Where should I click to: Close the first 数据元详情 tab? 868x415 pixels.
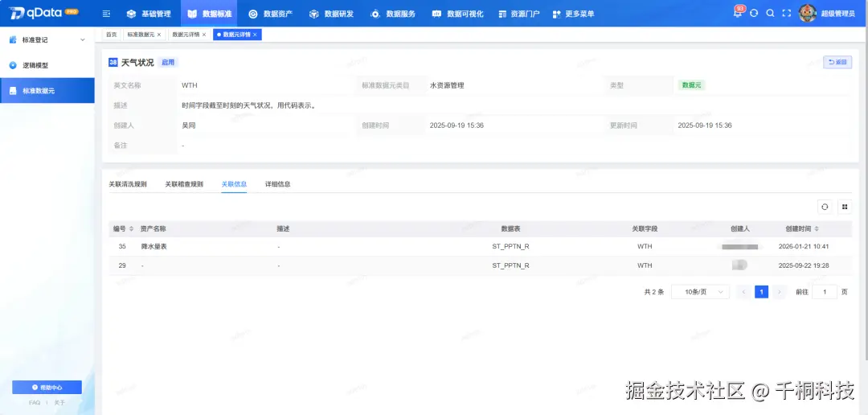pyautogui.click(x=203, y=35)
